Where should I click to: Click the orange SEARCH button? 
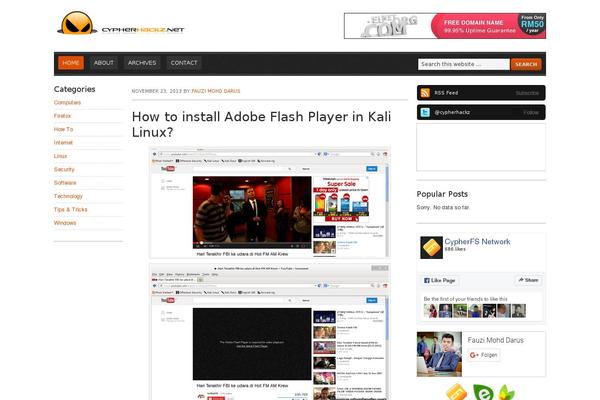pyautogui.click(x=526, y=64)
